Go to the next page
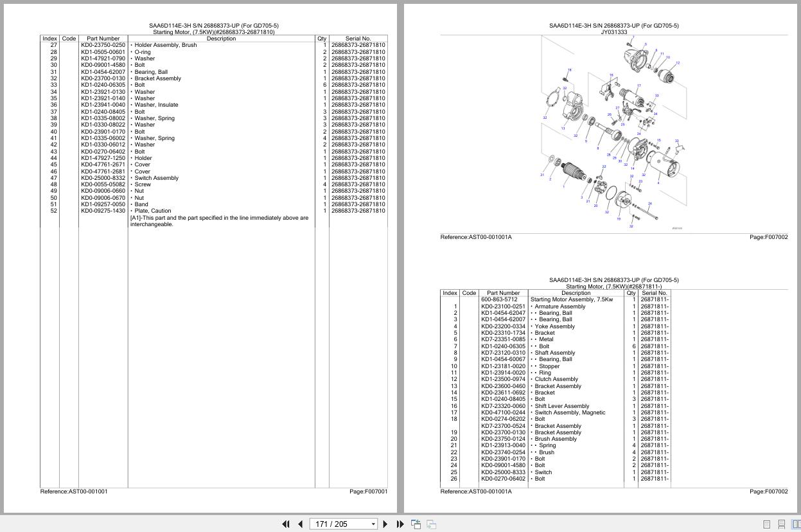Screen dimensions: 801x532 coord(385,524)
